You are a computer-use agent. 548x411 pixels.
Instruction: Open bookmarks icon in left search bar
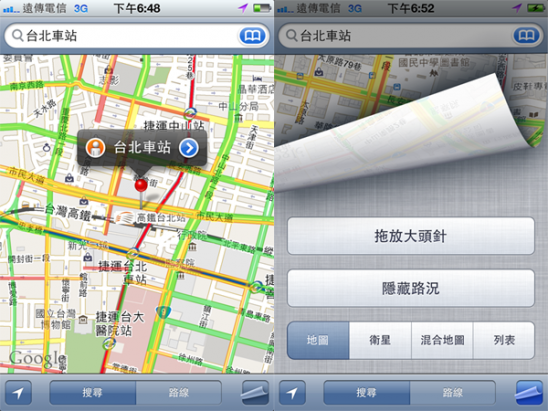(x=252, y=36)
